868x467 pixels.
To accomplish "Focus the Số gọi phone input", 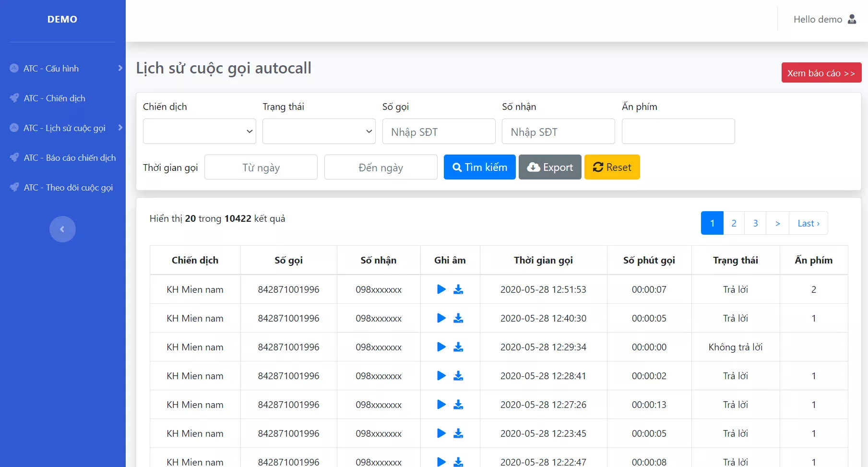I will [439, 131].
